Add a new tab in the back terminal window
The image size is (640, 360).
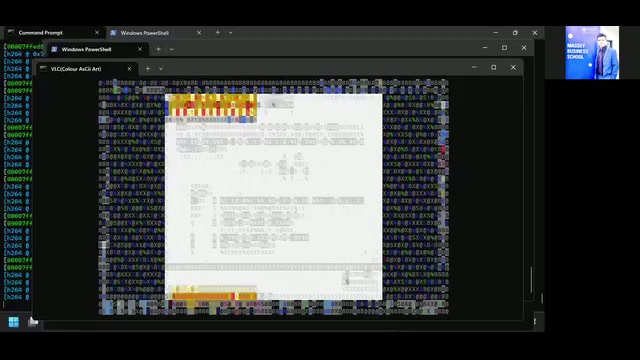pos(218,33)
